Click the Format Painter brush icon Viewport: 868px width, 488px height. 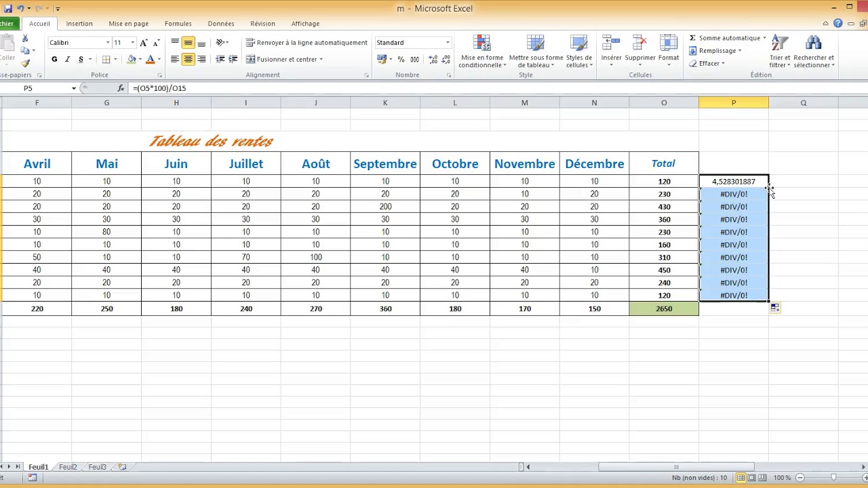[x=25, y=63]
